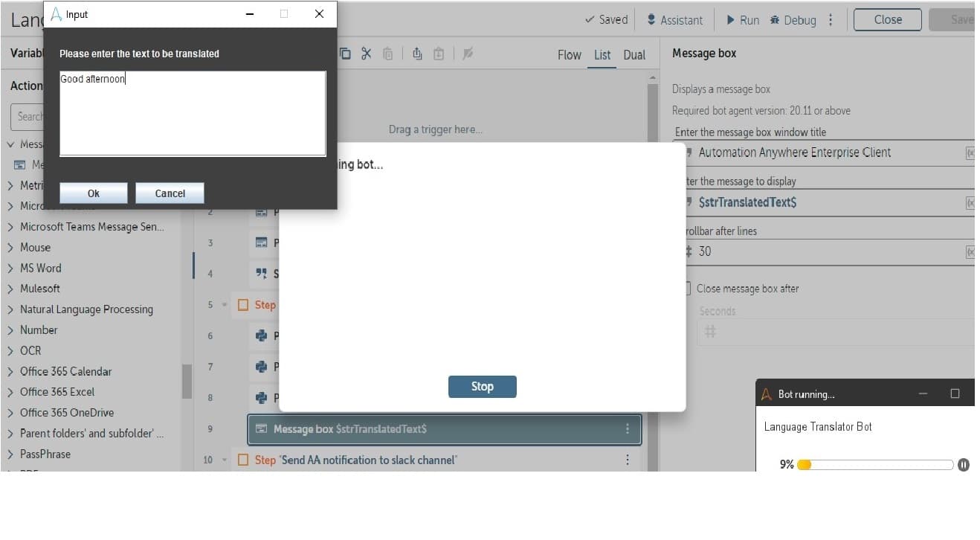This screenshot has height=540, width=980.
Task: Click the text-to-translate input area
Action: pyautogui.click(x=193, y=113)
